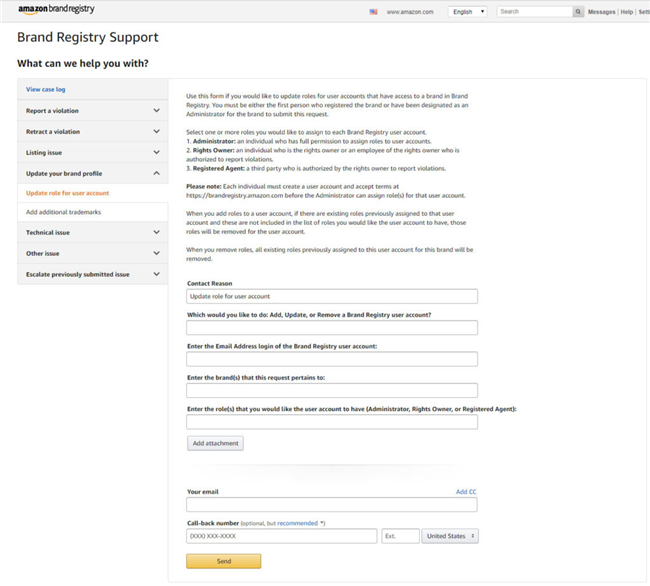Select Update role for user account item
The image size is (650, 586).
68,193
